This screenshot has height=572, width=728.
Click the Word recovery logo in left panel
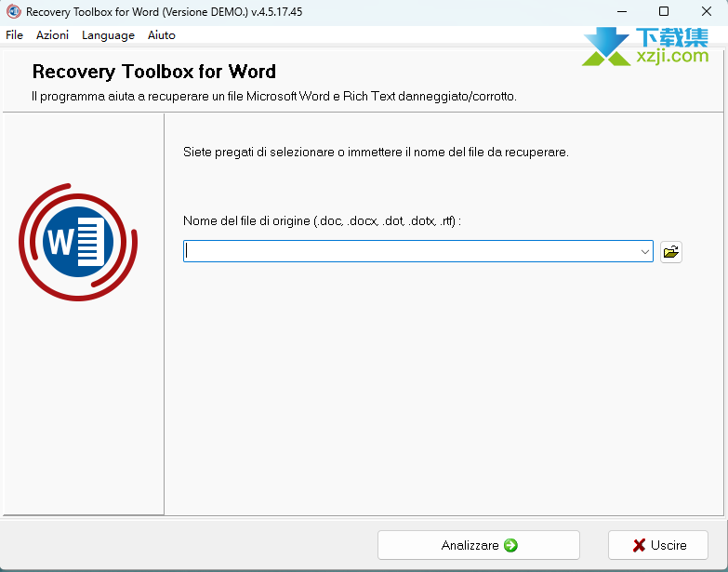click(x=78, y=242)
